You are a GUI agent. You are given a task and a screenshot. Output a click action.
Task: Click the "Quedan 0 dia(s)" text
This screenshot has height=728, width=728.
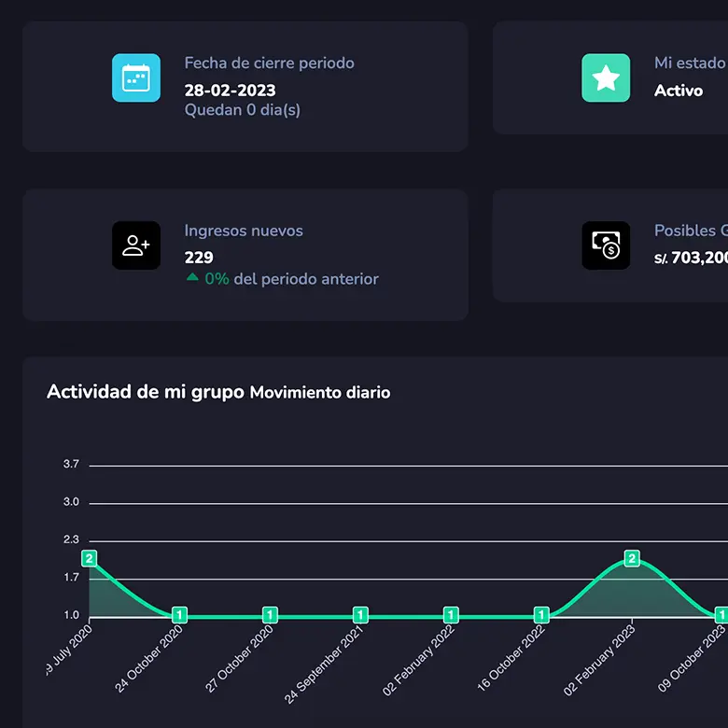tap(242, 110)
